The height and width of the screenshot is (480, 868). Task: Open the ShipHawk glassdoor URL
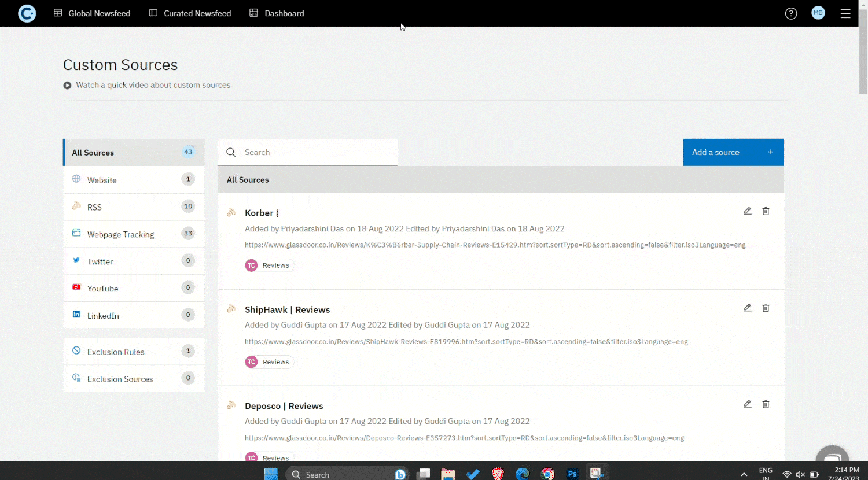(466, 342)
